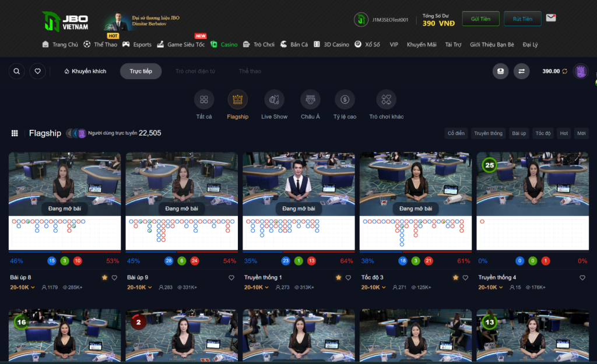This screenshot has width=597, height=364.
Task: Select the Châu Á category icon
Action: (x=310, y=100)
